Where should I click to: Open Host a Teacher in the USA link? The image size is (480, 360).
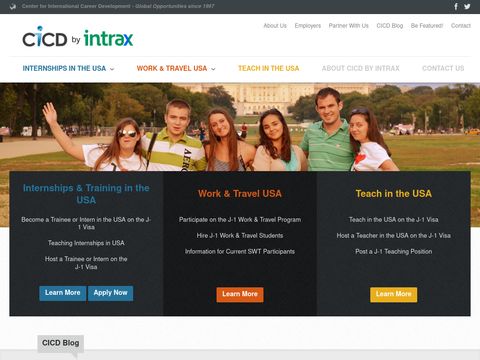click(394, 236)
